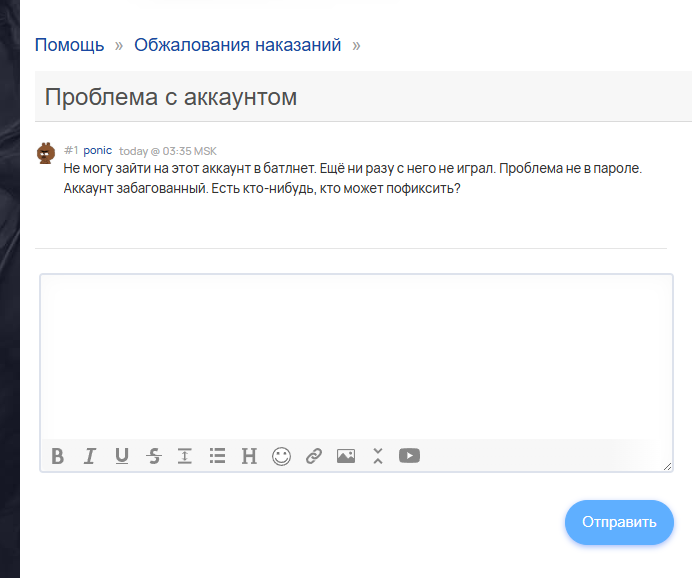Focus the reply text area
The image size is (692, 578).
point(357,357)
